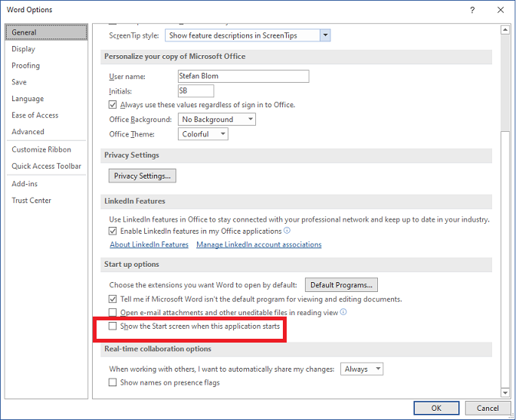Open the ScreenTip style dropdown
The height and width of the screenshot is (420, 532).
pos(325,35)
